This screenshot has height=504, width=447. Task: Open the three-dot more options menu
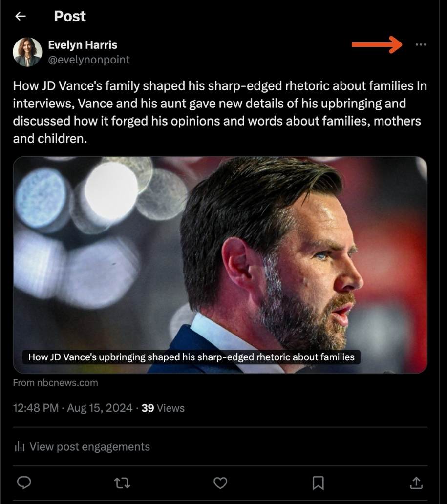421,44
